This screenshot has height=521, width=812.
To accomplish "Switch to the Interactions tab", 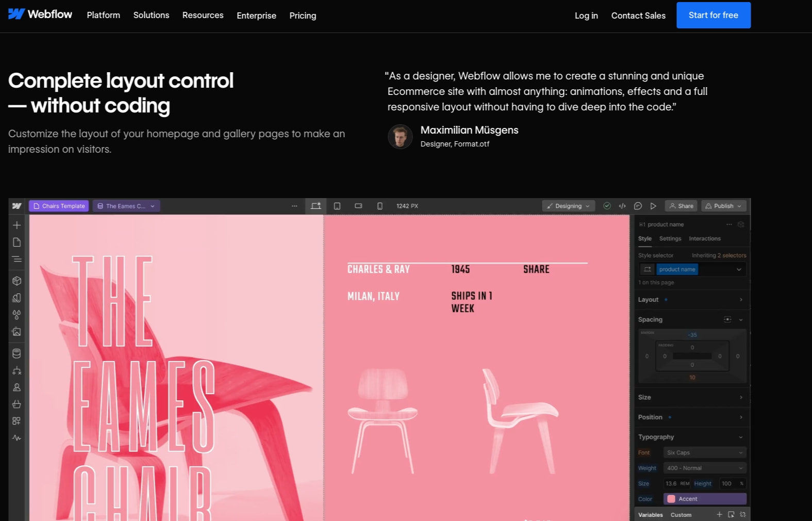I will pos(705,239).
